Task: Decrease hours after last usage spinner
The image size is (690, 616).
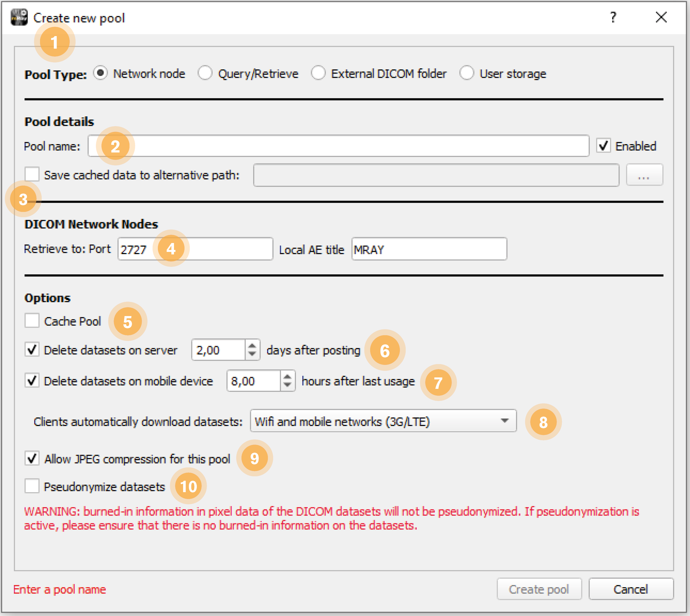Action: (x=287, y=385)
